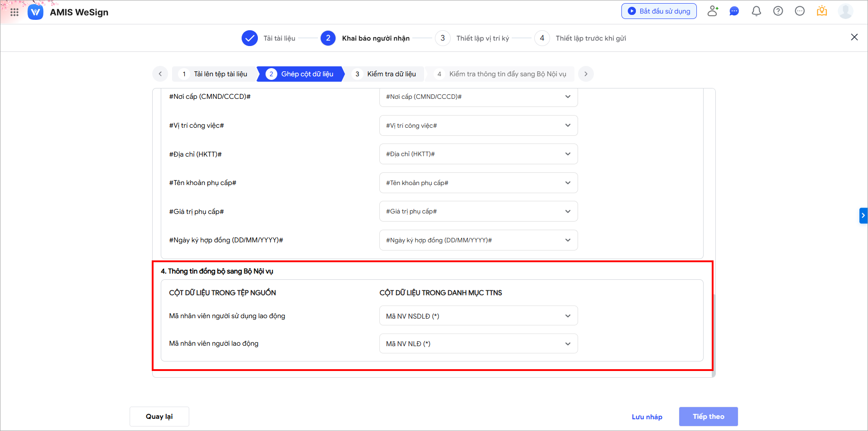Open the user profile avatar
Viewport: 868px width, 431px height.
click(845, 11)
